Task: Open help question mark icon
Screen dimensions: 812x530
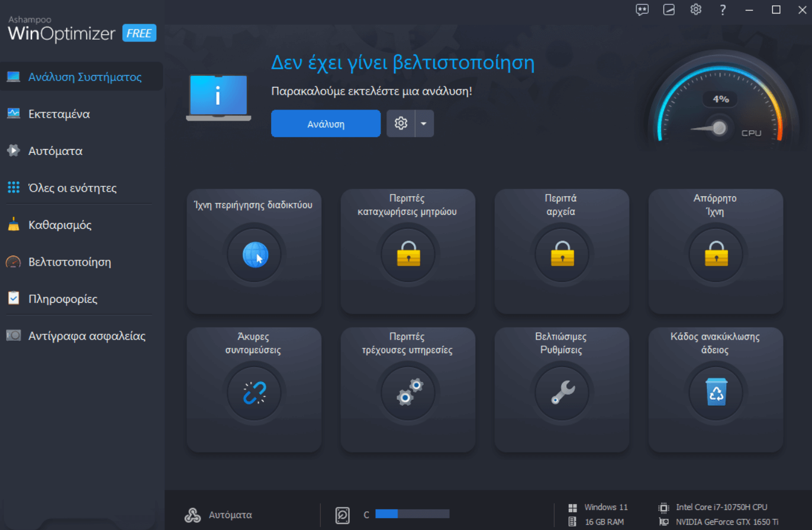Action: (723, 9)
